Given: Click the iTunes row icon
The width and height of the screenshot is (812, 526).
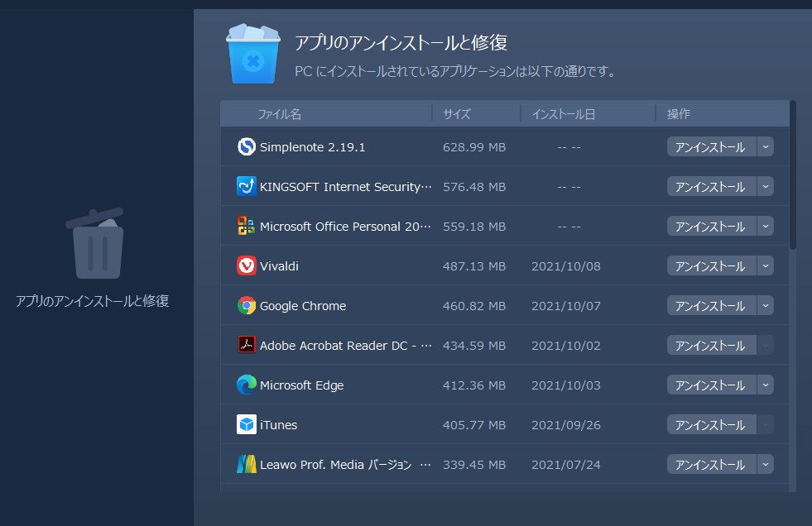Looking at the screenshot, I should [247, 424].
